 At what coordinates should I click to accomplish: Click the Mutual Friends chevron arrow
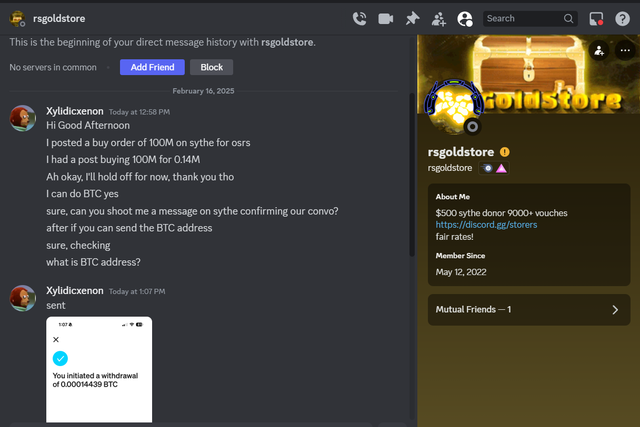click(x=615, y=310)
